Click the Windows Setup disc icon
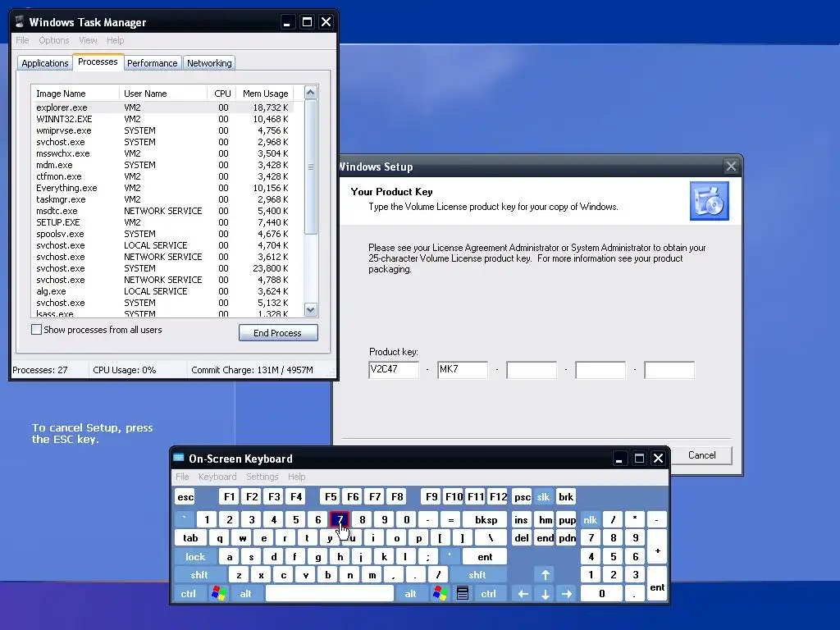Screen dimensions: 840x630 [710, 201]
